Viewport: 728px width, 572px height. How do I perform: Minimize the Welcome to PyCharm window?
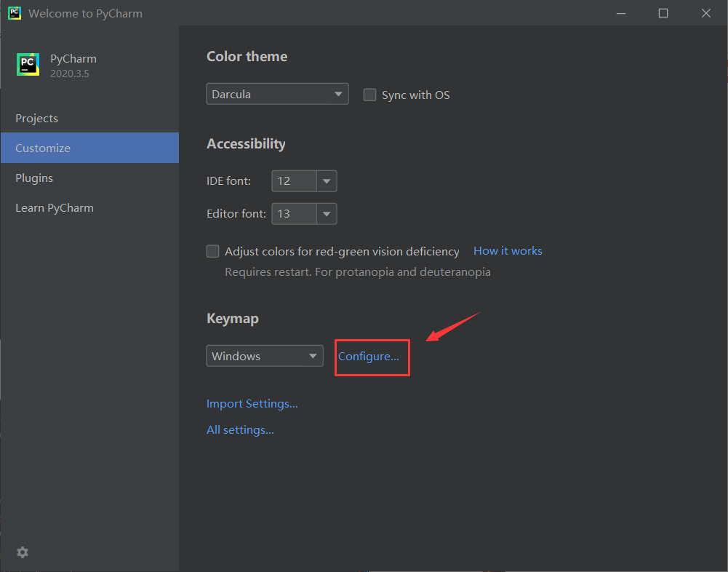point(621,13)
